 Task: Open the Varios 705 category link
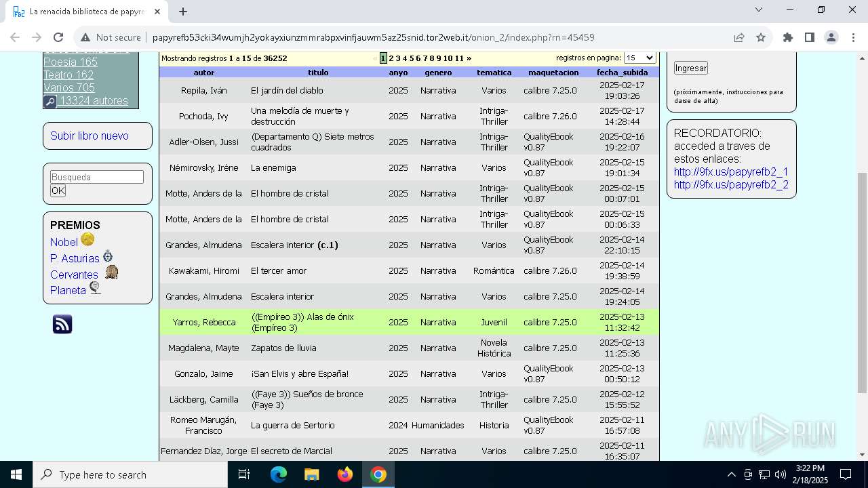69,87
